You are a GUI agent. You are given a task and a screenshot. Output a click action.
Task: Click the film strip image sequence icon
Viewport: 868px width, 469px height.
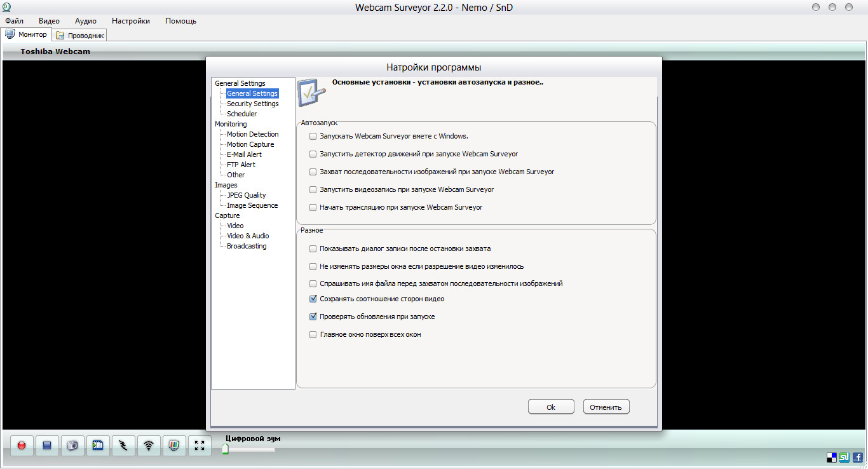[98, 445]
